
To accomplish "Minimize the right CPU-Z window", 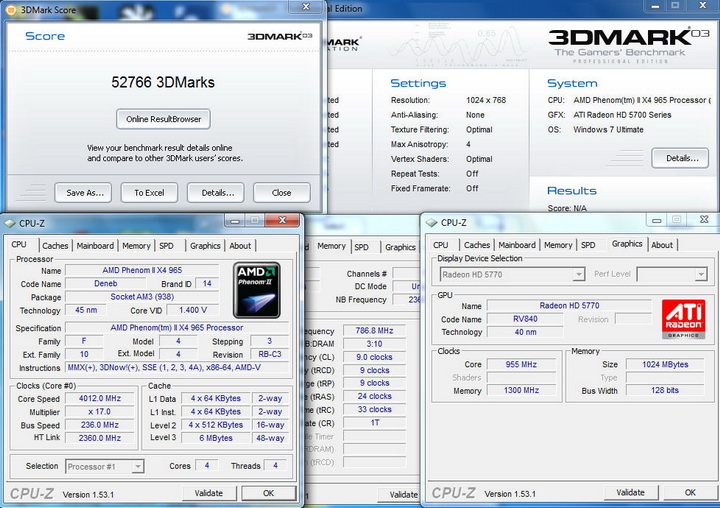I will coord(657,220).
